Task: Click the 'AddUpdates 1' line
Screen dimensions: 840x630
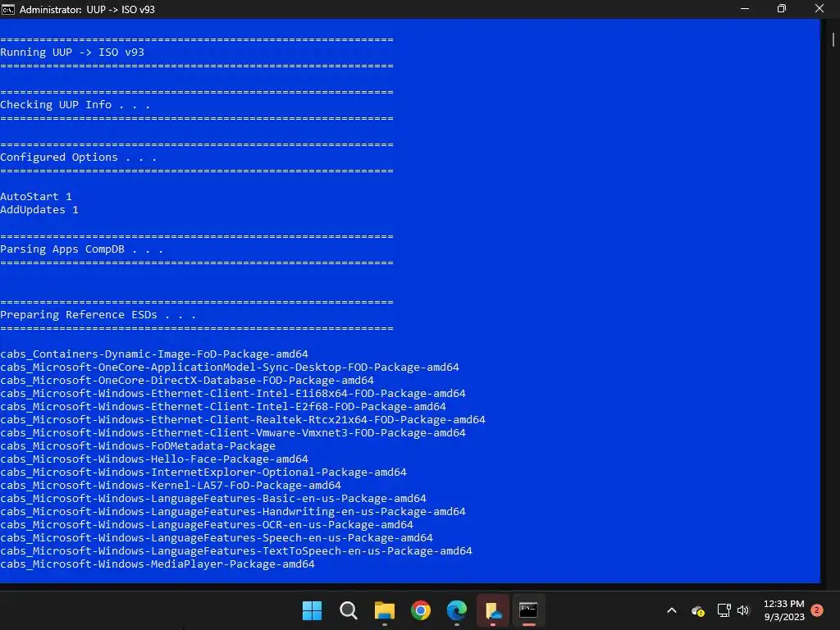Action: (x=39, y=210)
